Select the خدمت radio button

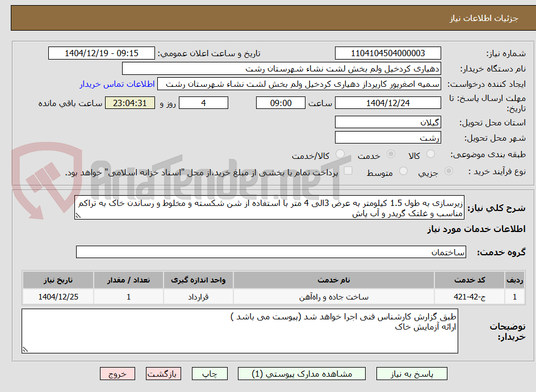click(391, 154)
